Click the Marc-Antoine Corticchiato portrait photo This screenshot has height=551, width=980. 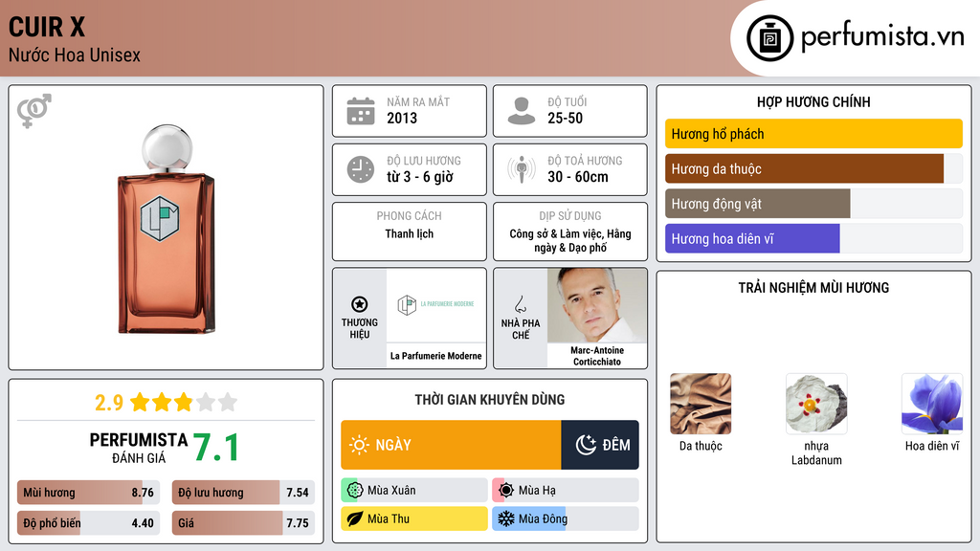tap(597, 305)
